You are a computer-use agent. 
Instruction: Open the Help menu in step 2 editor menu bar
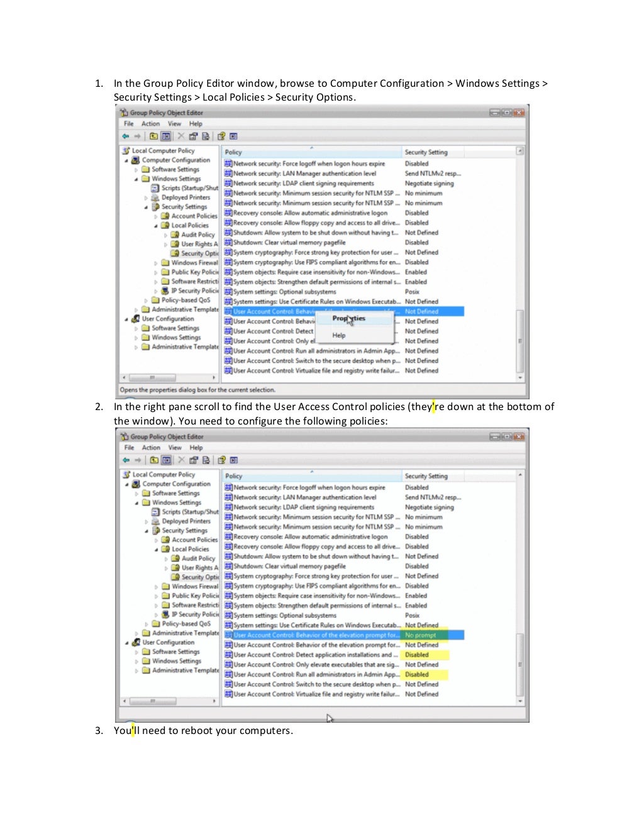point(196,448)
